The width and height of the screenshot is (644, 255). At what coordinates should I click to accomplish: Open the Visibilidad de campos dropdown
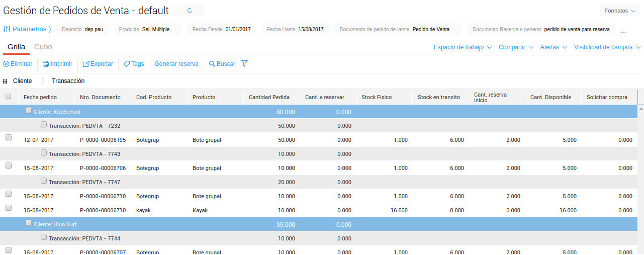607,47
